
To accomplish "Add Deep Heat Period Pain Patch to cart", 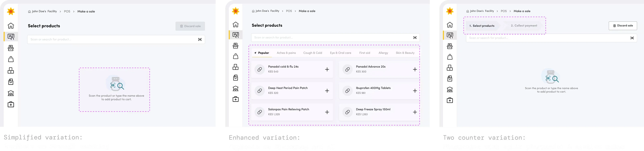I will (327, 91).
